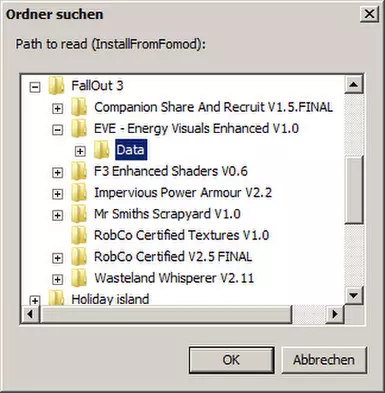Click the horizontal scrollbar left arrow
Screen dimensions: 385x393
(x=31, y=314)
